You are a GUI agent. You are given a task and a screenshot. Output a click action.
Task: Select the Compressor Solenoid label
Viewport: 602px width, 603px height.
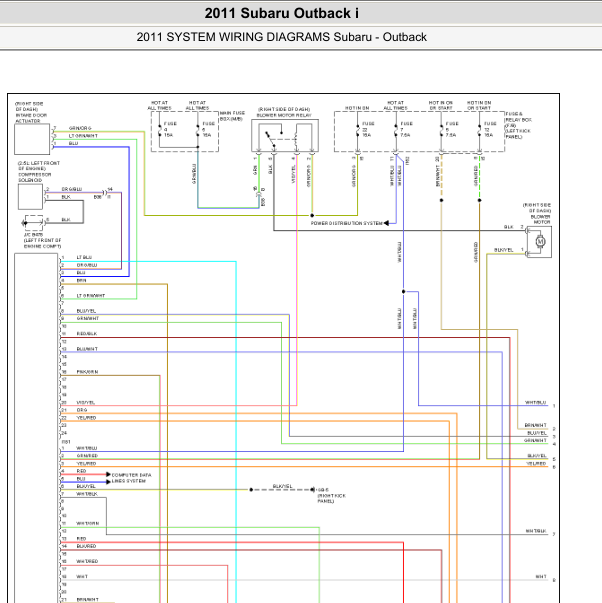39,172
